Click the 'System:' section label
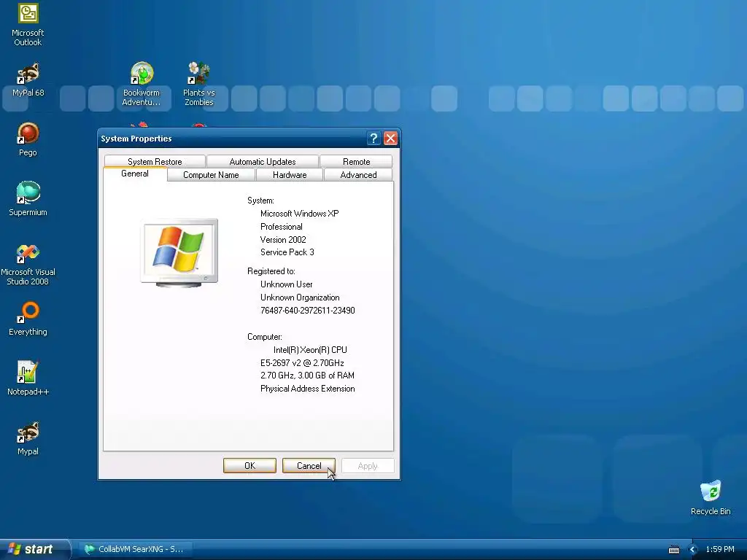The width and height of the screenshot is (747, 560). point(260,201)
